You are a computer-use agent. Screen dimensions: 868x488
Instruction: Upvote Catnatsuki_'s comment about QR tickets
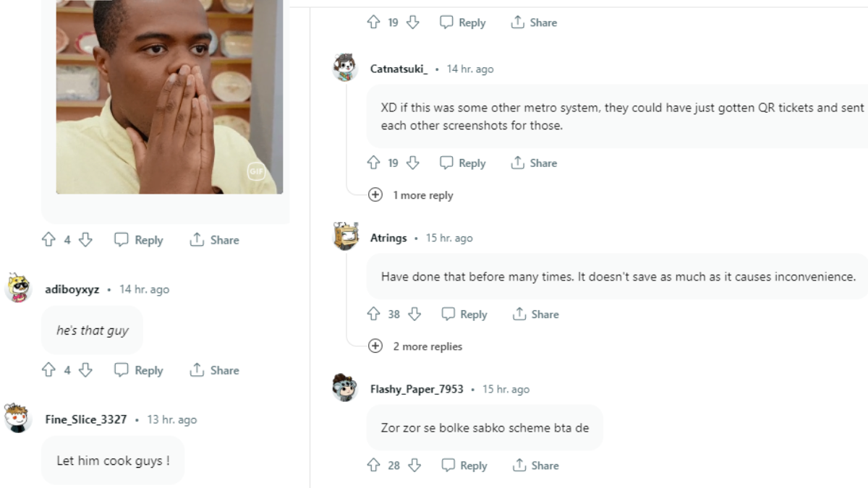pos(373,163)
